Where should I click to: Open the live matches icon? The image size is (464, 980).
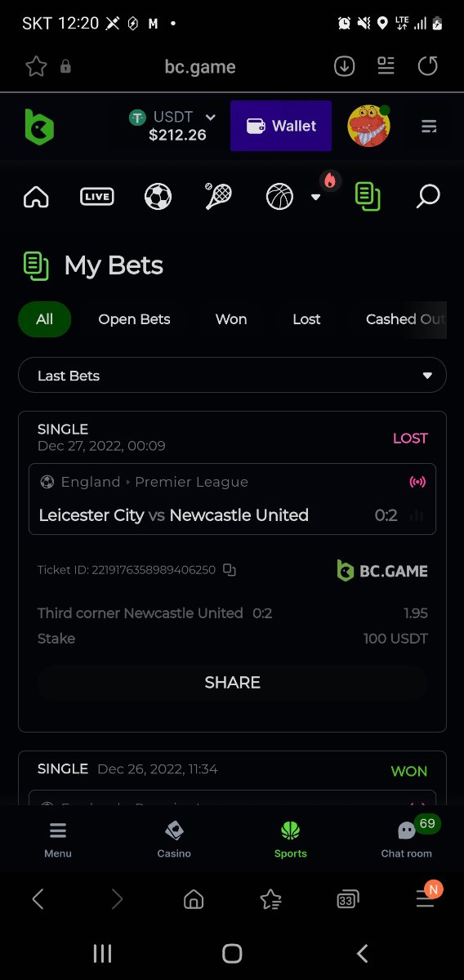[97, 197]
